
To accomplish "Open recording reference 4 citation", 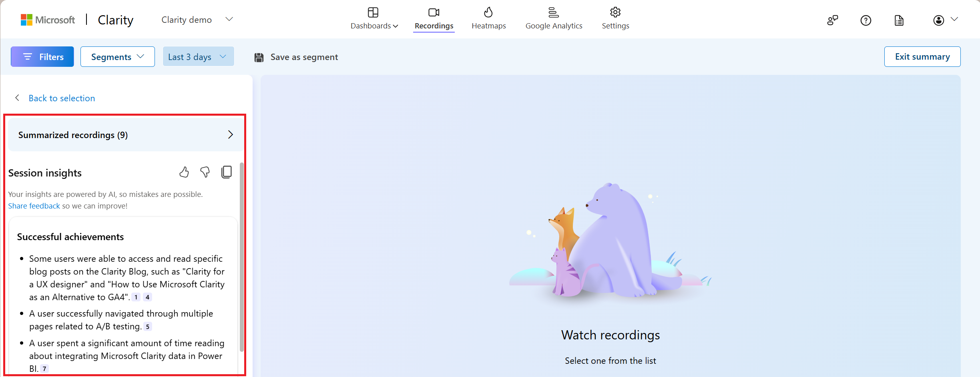I will (148, 297).
